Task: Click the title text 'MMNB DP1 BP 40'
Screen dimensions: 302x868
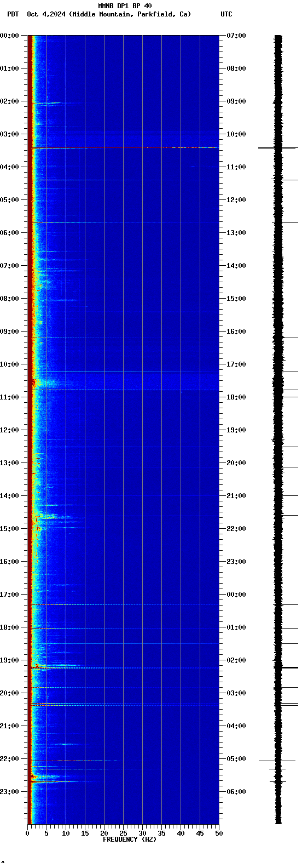Action: (x=125, y=6)
